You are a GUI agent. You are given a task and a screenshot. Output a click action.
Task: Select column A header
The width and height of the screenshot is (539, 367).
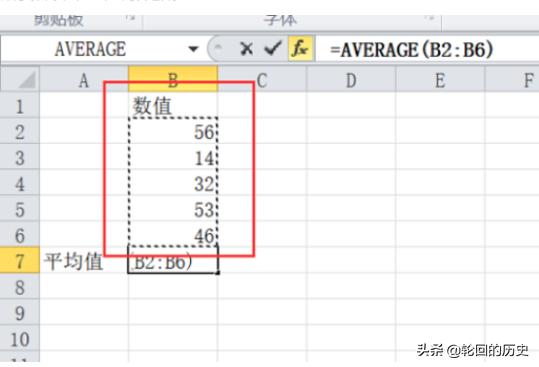pyautogui.click(x=84, y=80)
